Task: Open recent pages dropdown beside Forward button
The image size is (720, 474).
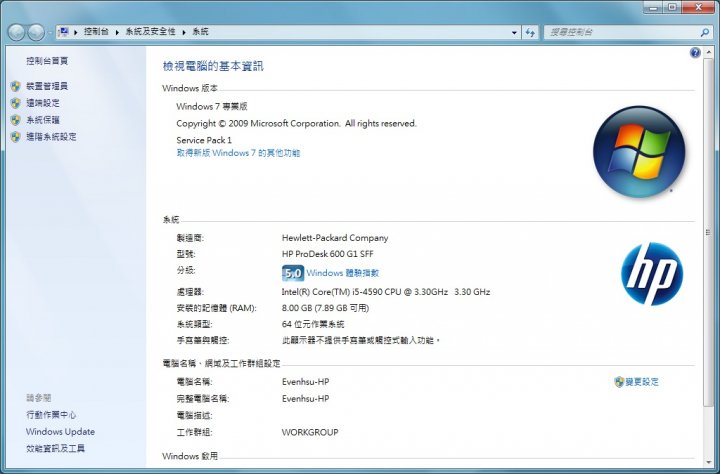Action: 50,33
